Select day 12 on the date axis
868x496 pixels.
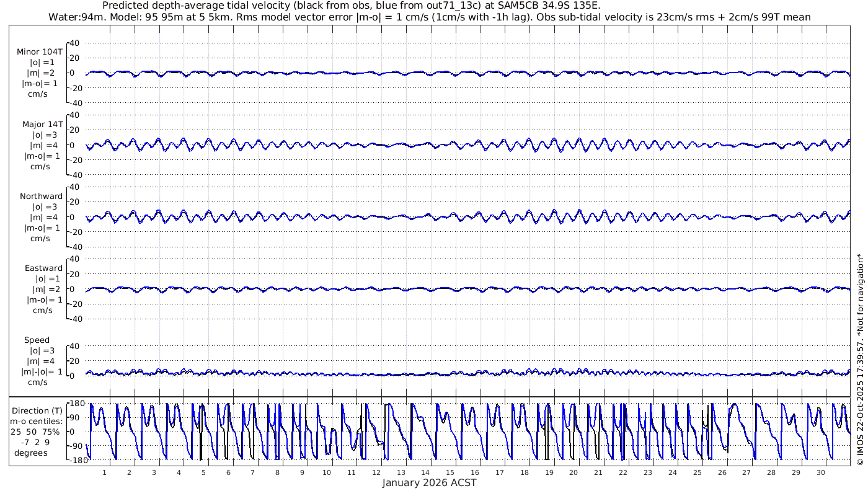pyautogui.click(x=376, y=472)
